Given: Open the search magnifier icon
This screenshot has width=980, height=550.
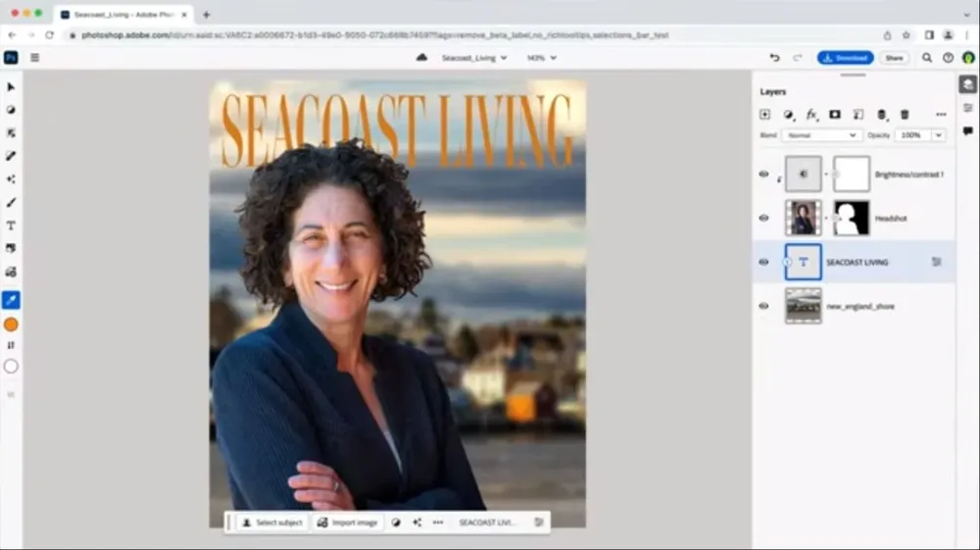Looking at the screenshot, I should [927, 58].
